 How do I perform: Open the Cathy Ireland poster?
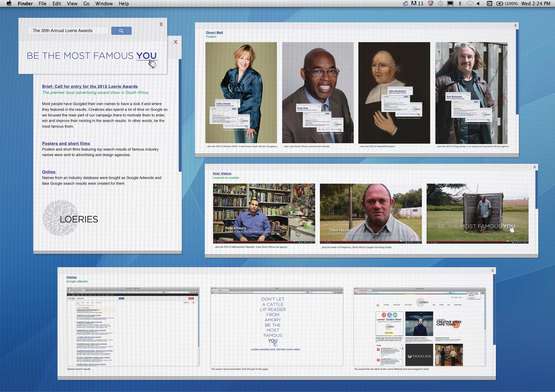241,93
